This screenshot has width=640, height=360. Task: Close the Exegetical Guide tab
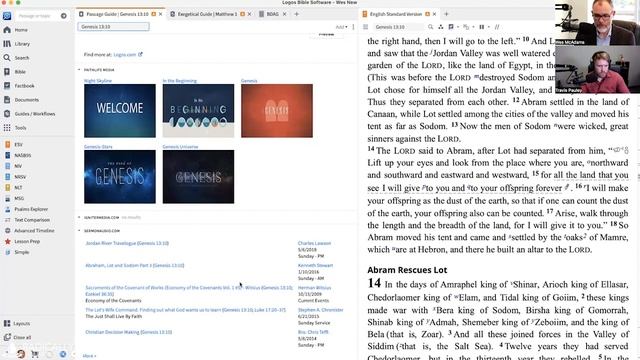[249, 14]
